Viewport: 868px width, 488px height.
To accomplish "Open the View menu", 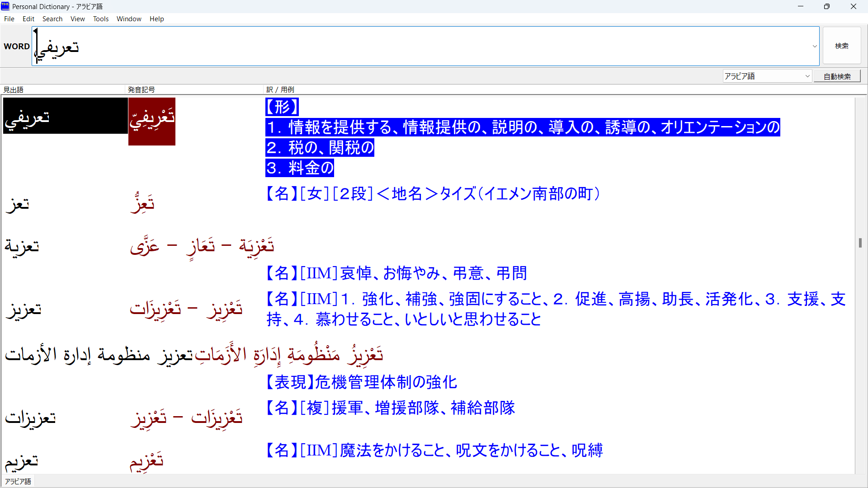I will point(77,19).
